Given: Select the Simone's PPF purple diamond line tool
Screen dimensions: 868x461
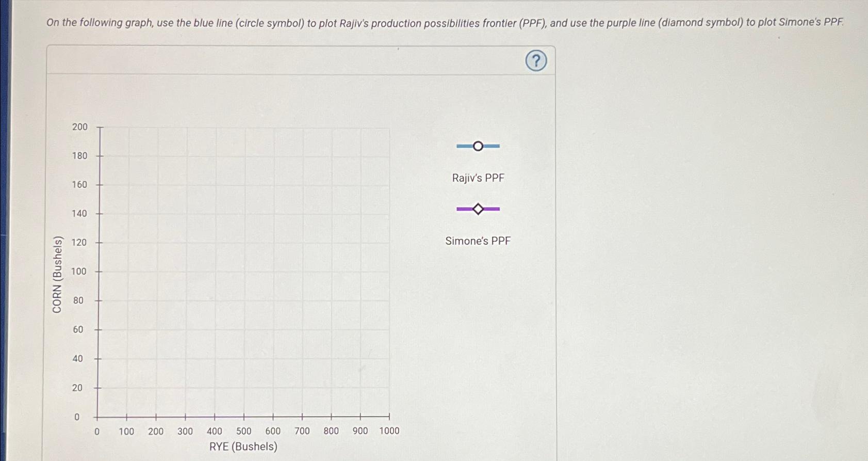Looking at the screenshot, I should (x=478, y=209).
